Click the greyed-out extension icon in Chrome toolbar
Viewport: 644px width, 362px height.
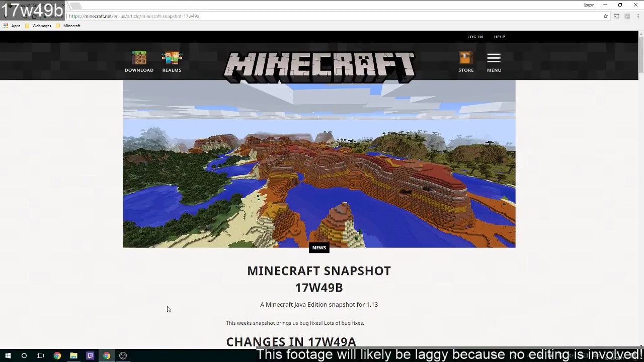pyautogui.click(x=627, y=16)
